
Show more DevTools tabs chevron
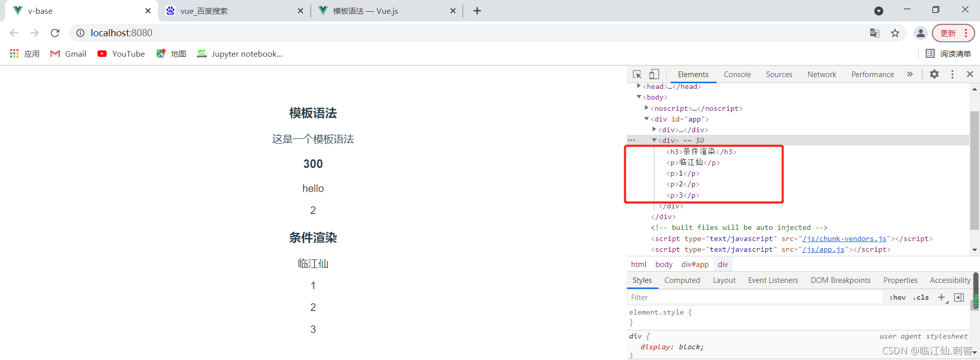910,74
